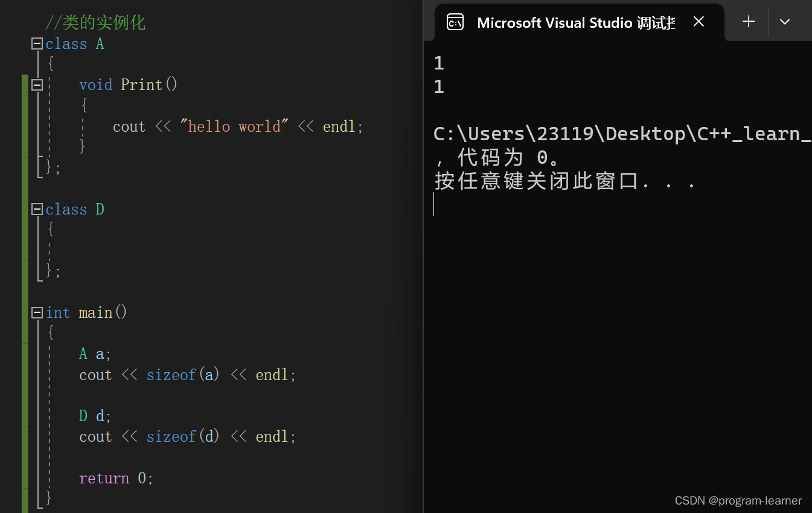Click the '按任意键关闭此窗口' console message

tap(536, 181)
